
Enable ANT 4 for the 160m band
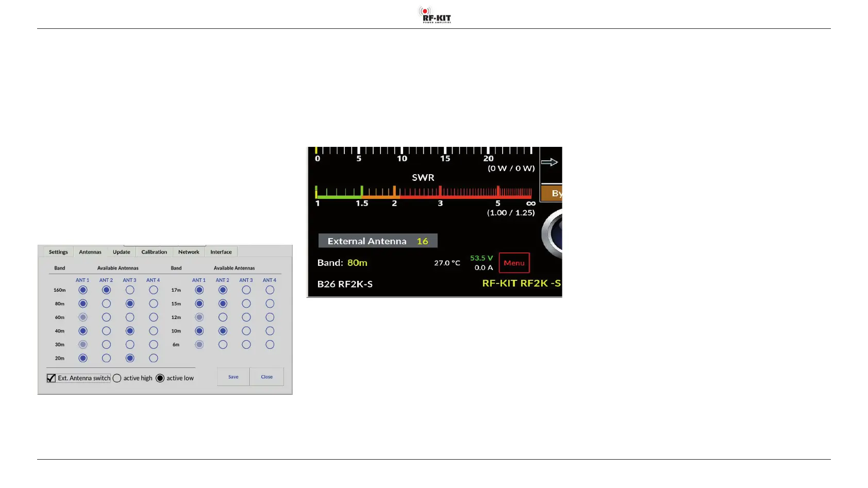point(154,290)
